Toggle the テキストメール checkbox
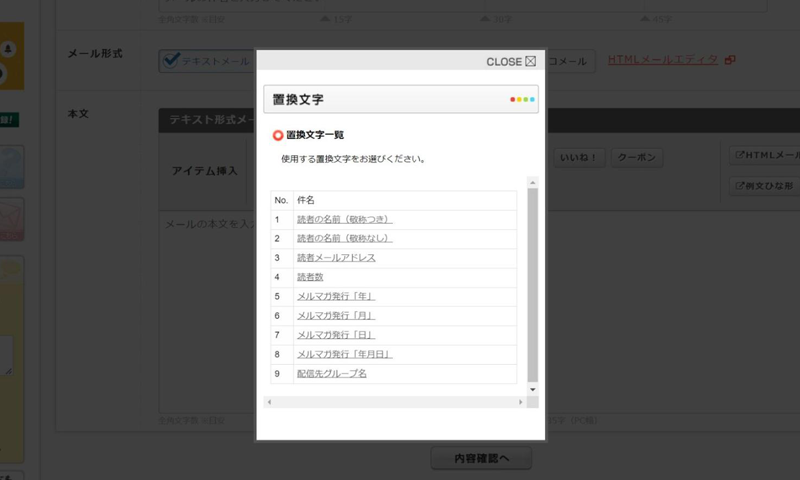 tap(171, 61)
